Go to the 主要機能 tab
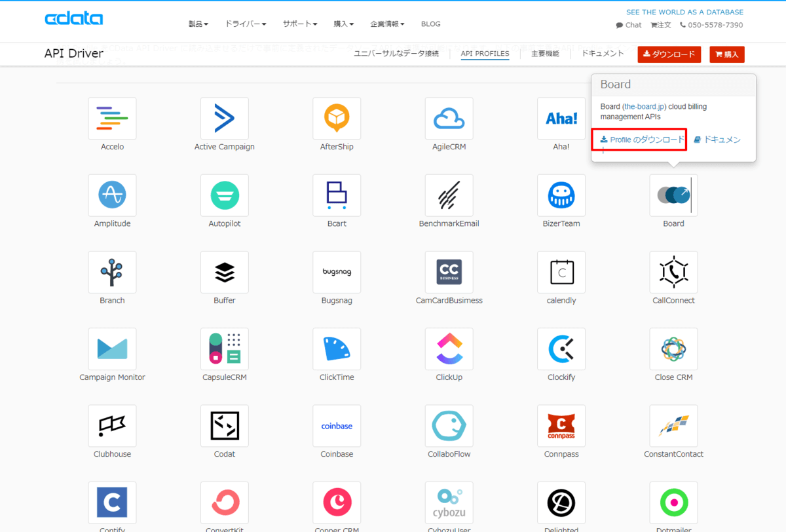The width and height of the screenshot is (786, 532). tap(545, 54)
